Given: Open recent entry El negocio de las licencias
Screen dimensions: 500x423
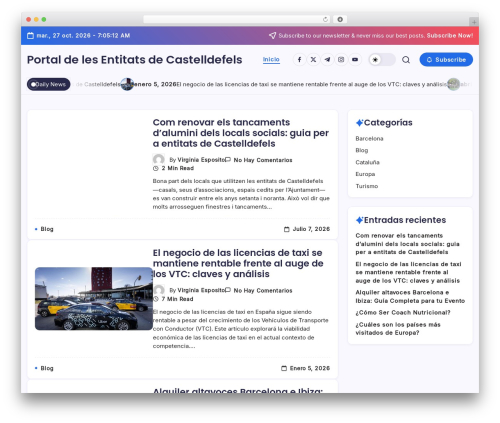Looking at the screenshot, I should (x=408, y=272).
